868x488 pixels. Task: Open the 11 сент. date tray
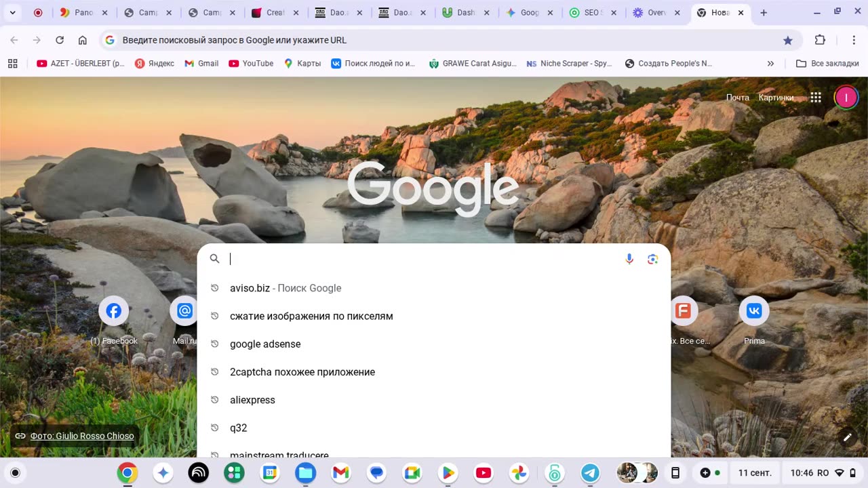pyautogui.click(x=755, y=473)
